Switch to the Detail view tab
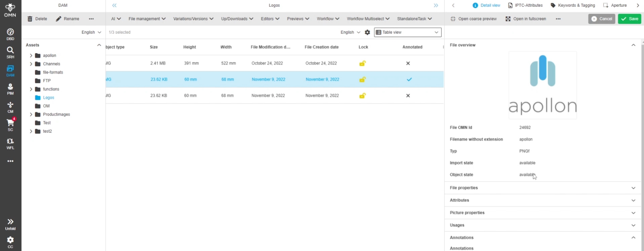 pyautogui.click(x=486, y=5)
